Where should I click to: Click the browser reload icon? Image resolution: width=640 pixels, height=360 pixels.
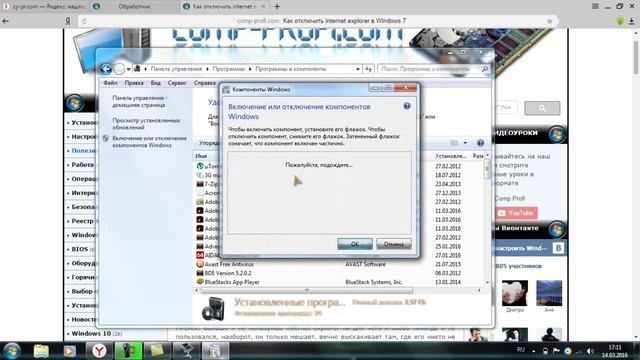point(84,21)
